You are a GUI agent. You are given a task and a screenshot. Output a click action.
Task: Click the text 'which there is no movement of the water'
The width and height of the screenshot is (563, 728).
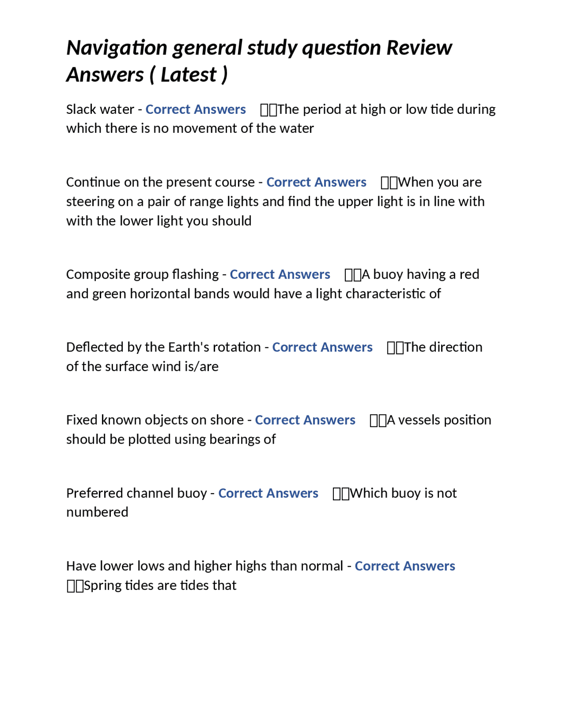click(x=190, y=128)
